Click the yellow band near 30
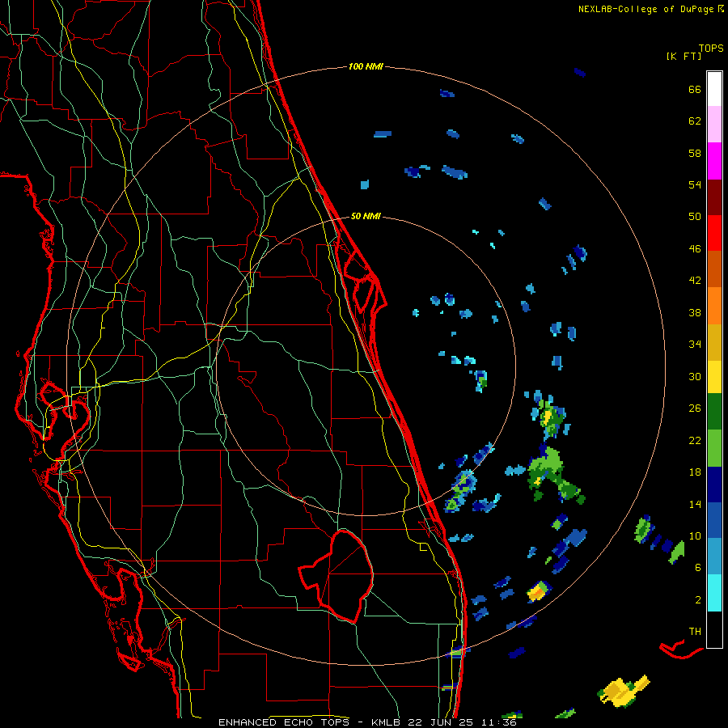 (714, 376)
